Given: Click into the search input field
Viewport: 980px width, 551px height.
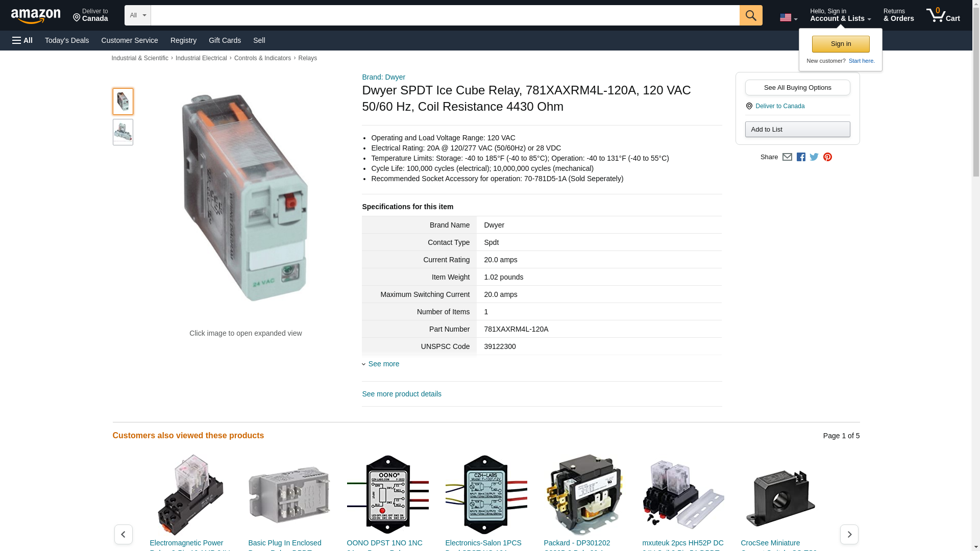Looking at the screenshot, I should (x=445, y=15).
